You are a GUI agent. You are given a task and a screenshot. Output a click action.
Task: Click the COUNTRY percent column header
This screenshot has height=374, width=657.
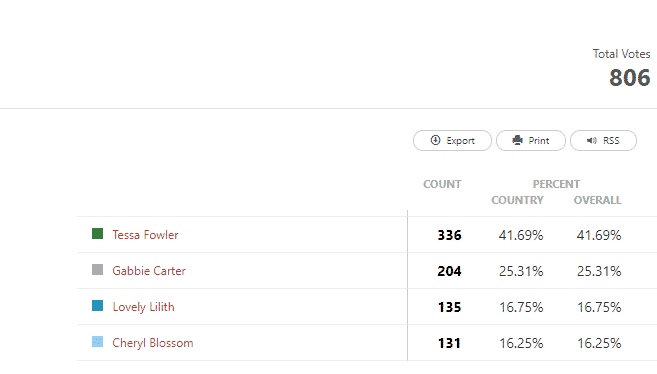pyautogui.click(x=517, y=200)
